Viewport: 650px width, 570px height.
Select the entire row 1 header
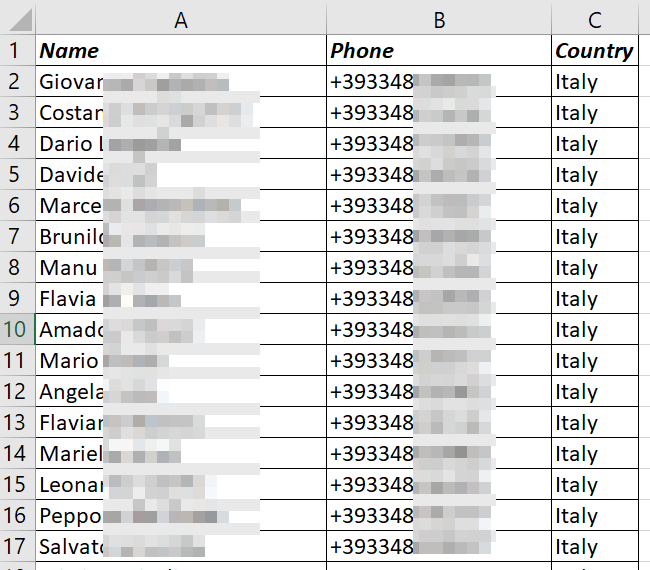coord(15,51)
